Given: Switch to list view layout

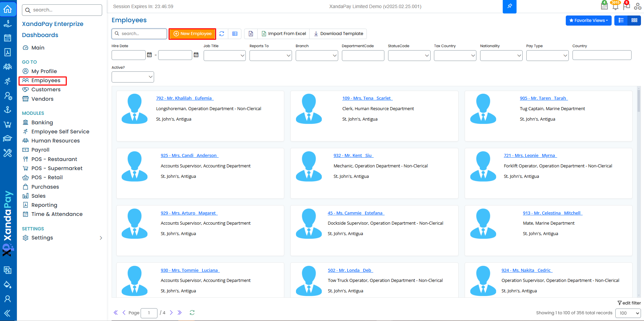Looking at the screenshot, I should click(x=621, y=21).
